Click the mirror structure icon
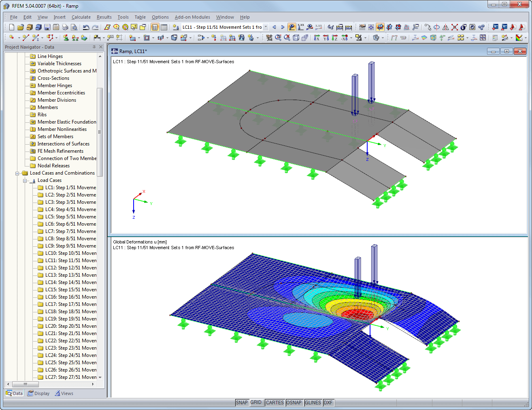The width and height of the screenshot is (532, 410). tap(445, 27)
